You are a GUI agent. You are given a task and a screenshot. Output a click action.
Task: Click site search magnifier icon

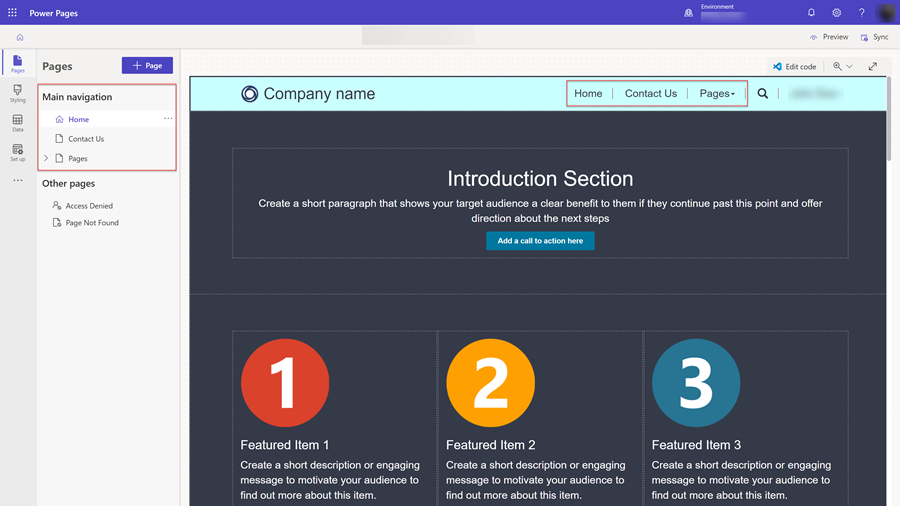762,94
